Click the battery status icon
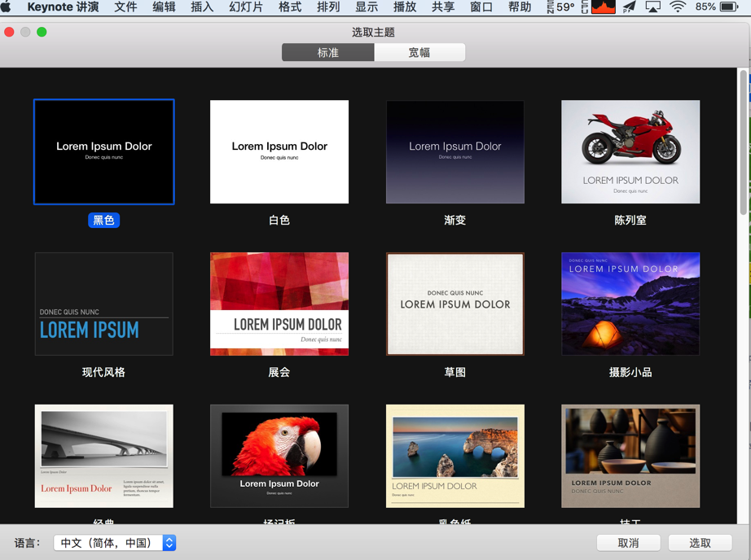The height and width of the screenshot is (560, 751). [x=730, y=7]
